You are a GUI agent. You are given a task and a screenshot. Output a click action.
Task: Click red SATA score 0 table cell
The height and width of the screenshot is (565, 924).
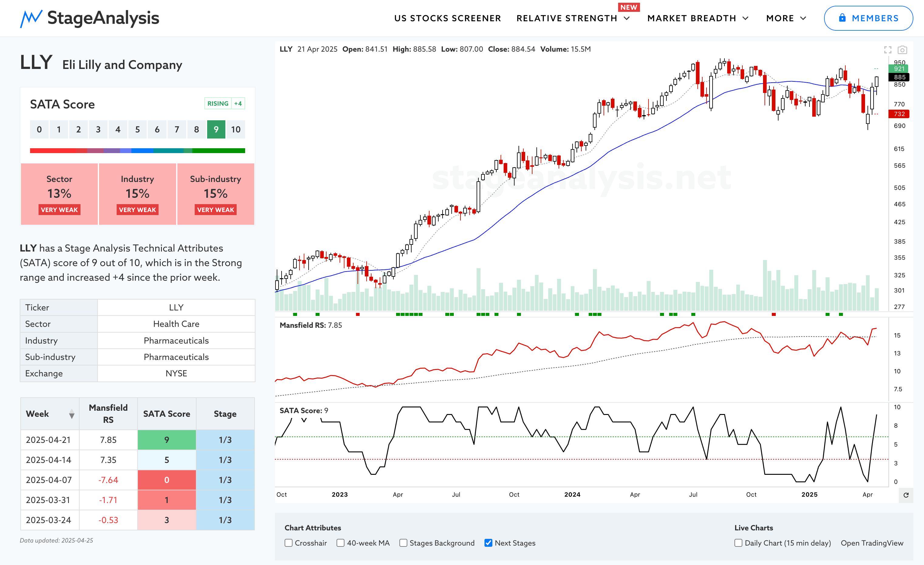pos(166,480)
